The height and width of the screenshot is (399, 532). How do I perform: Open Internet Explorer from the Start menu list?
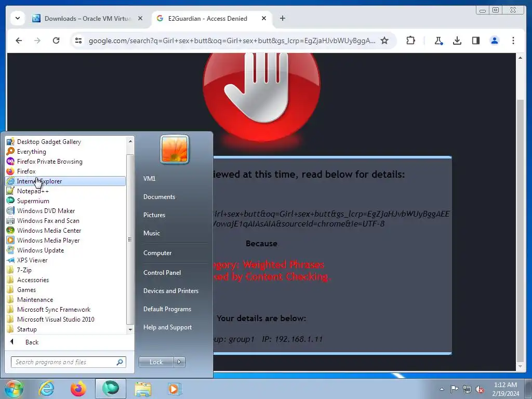(65, 181)
